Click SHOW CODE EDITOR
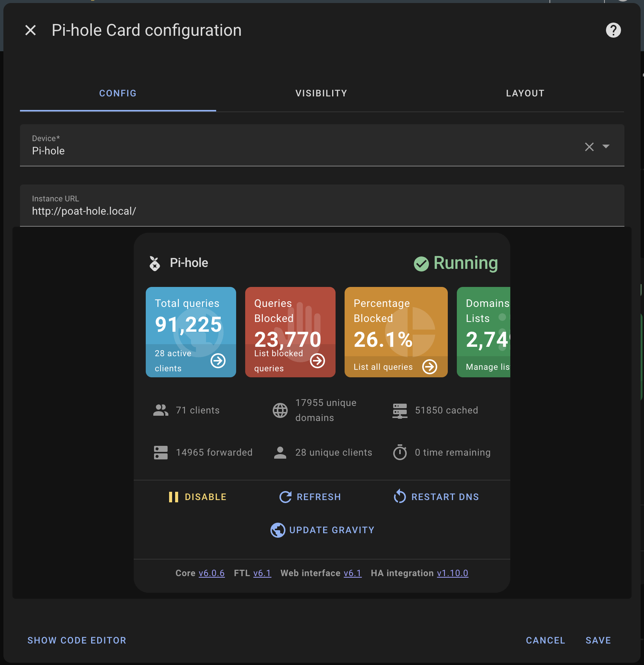 point(77,640)
